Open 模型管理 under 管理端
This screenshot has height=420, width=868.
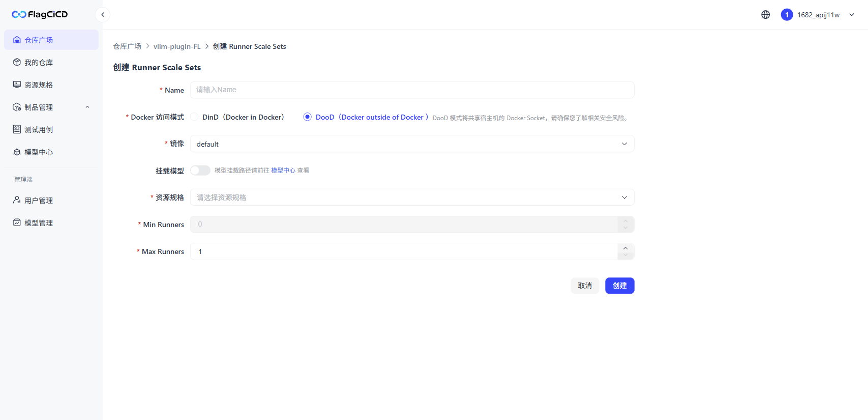point(51,222)
